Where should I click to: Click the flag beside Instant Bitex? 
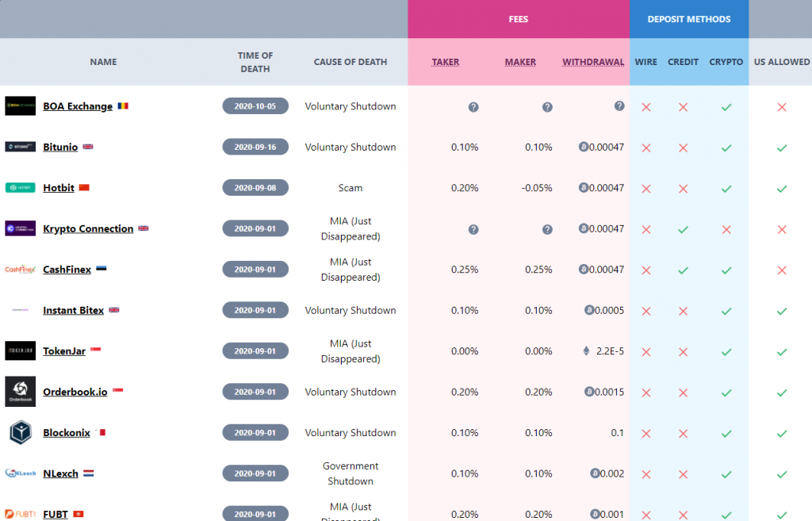[114, 310]
